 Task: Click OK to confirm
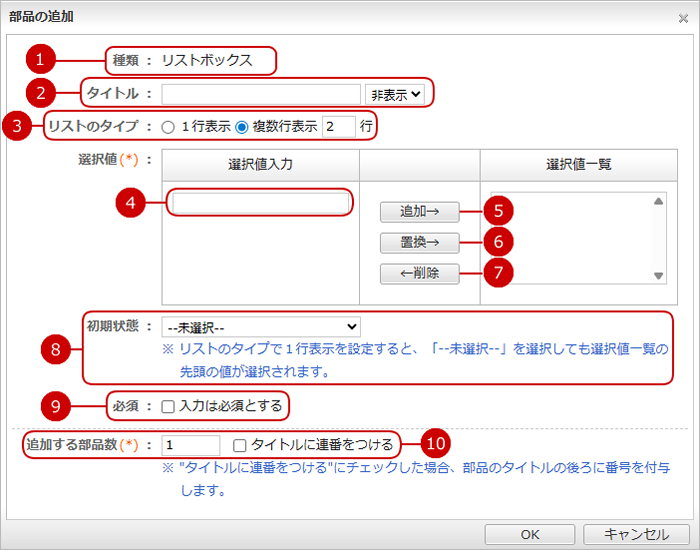click(530, 533)
